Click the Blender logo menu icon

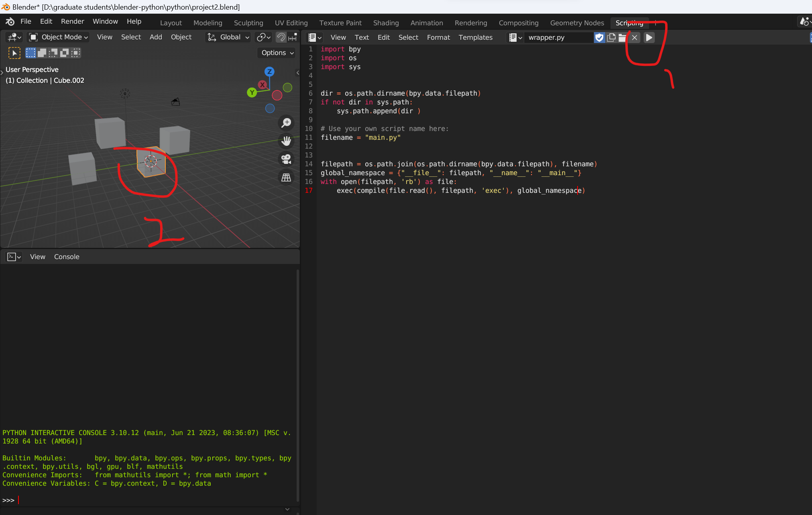10,21
